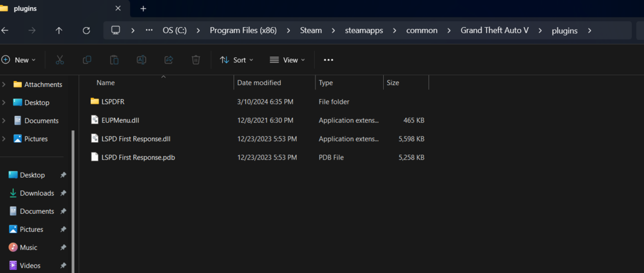Click the Rename icon in toolbar
The height and width of the screenshot is (273, 644).
(x=141, y=60)
